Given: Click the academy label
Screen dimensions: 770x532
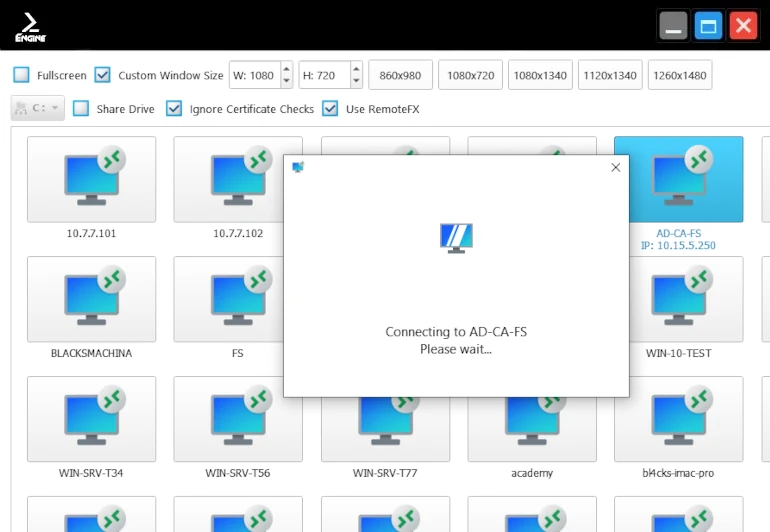Looking at the screenshot, I should [x=532, y=473].
